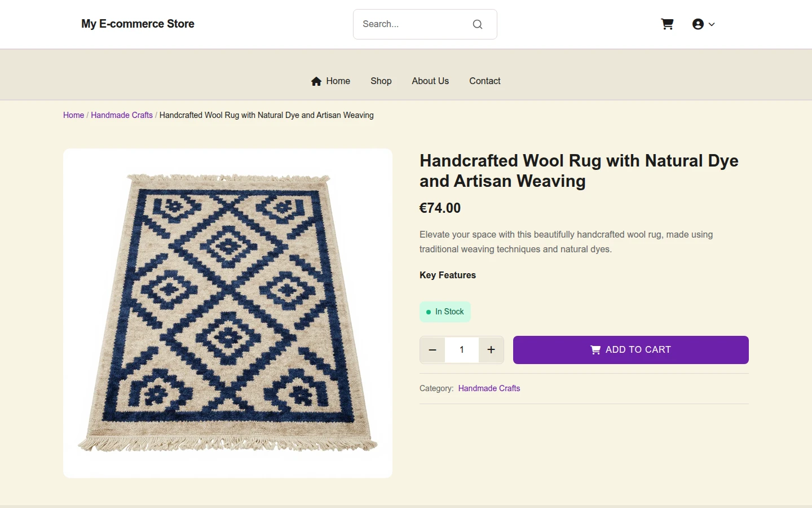The height and width of the screenshot is (508, 812).
Task: Click the Home breadcrumb link
Action: (73, 115)
